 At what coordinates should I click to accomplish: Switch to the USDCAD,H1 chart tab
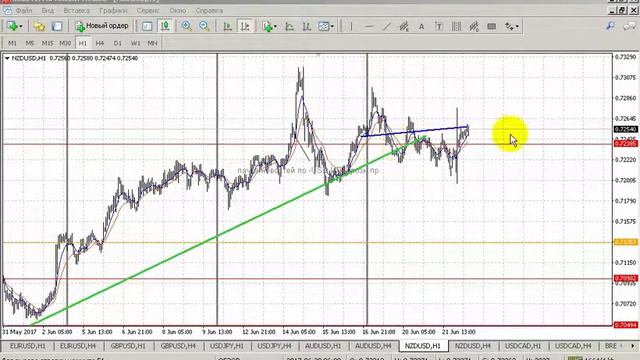pyautogui.click(x=523, y=346)
